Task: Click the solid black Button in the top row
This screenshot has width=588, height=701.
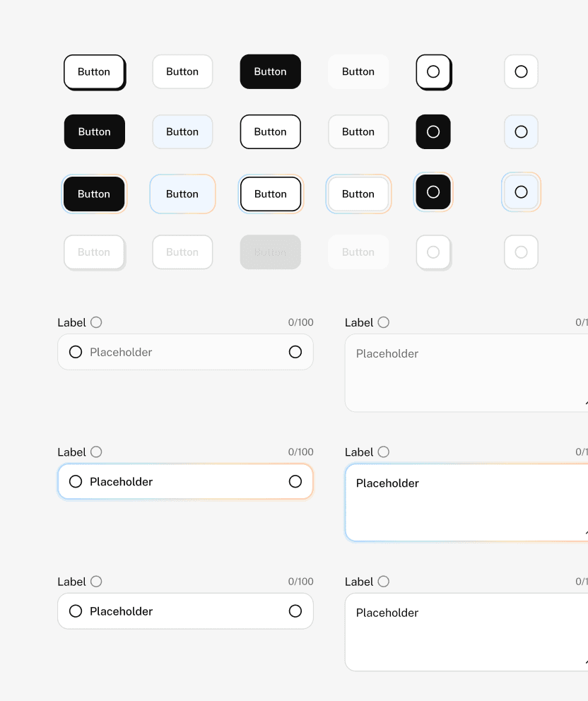Action: click(x=271, y=71)
